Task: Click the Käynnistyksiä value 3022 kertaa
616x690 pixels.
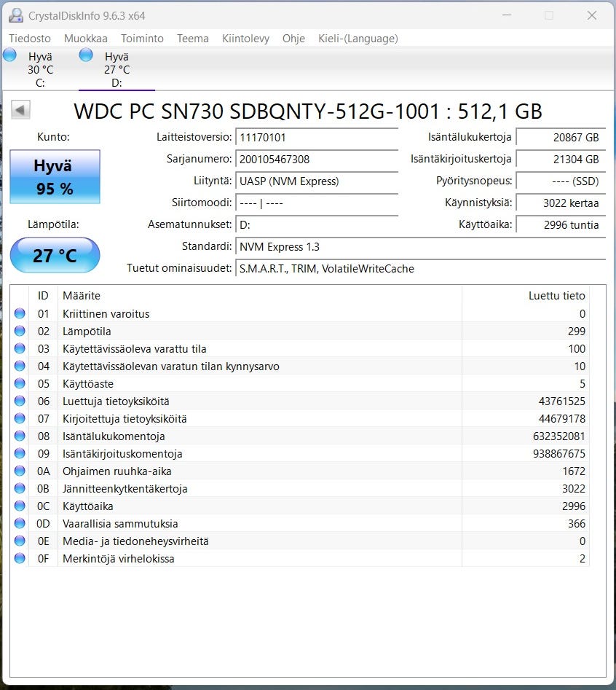Action: click(561, 203)
